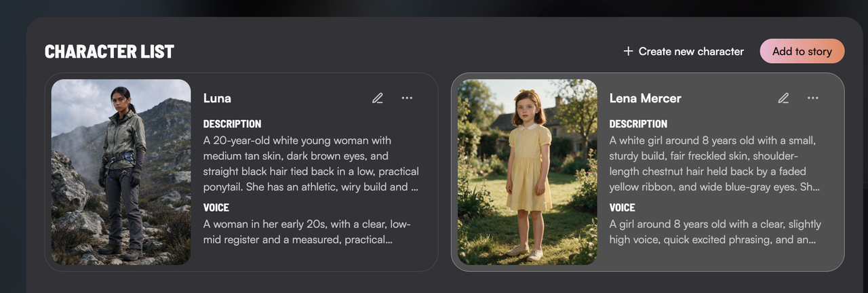Select the Lena Mercer character name
This screenshot has width=868, height=293.
click(645, 98)
